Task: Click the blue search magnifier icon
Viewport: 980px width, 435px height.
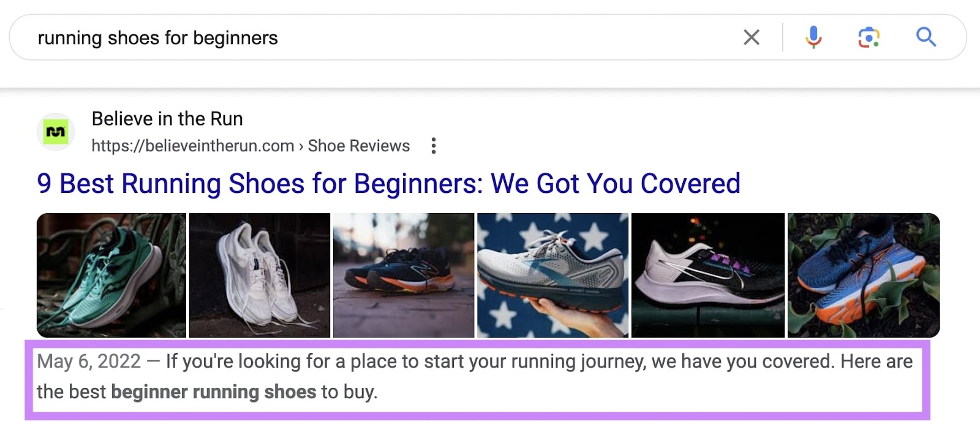Action: click(x=925, y=37)
